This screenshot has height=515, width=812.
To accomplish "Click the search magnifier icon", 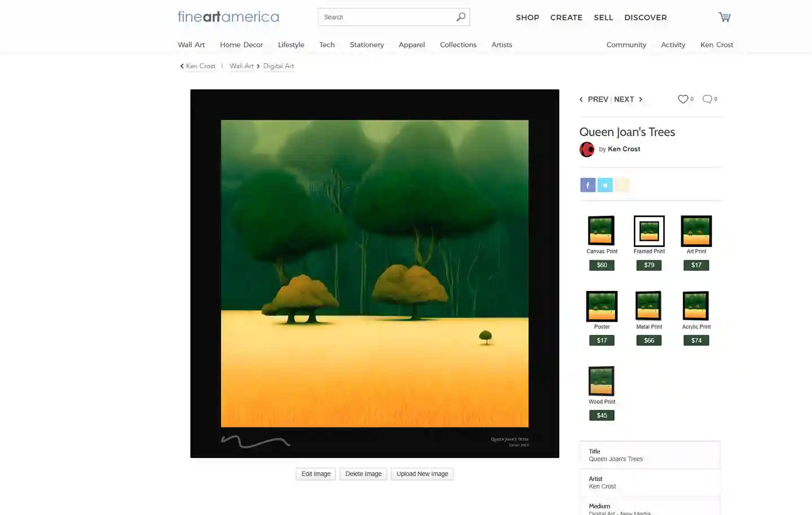I will [x=461, y=17].
